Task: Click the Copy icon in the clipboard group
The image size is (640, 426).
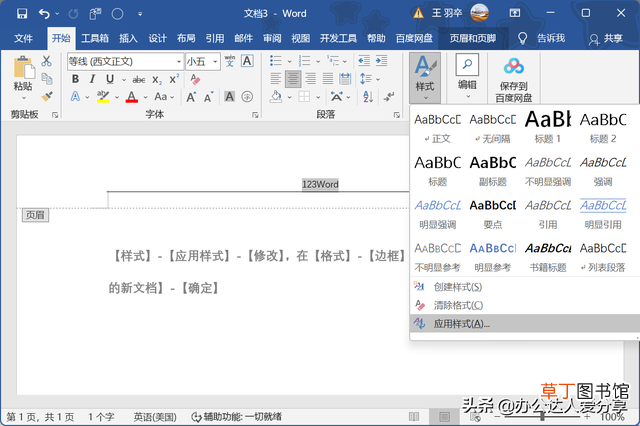Action: [x=47, y=79]
